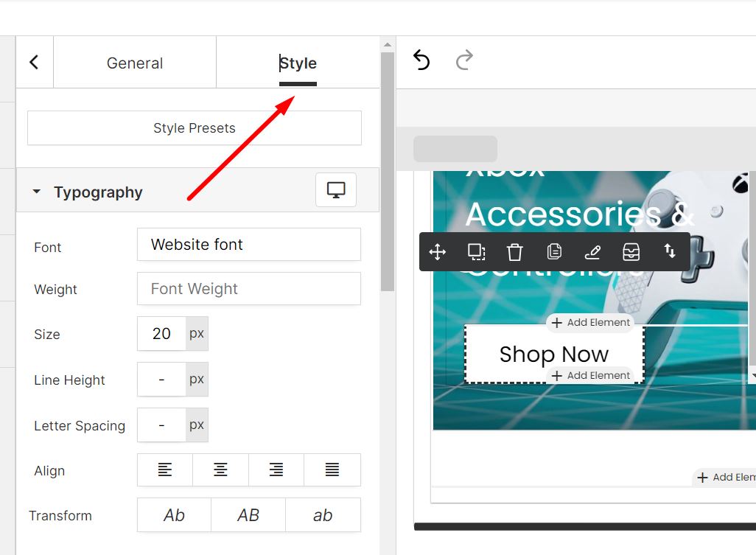
Task: Click the style panel vertical scrollbar
Action: [x=387, y=172]
